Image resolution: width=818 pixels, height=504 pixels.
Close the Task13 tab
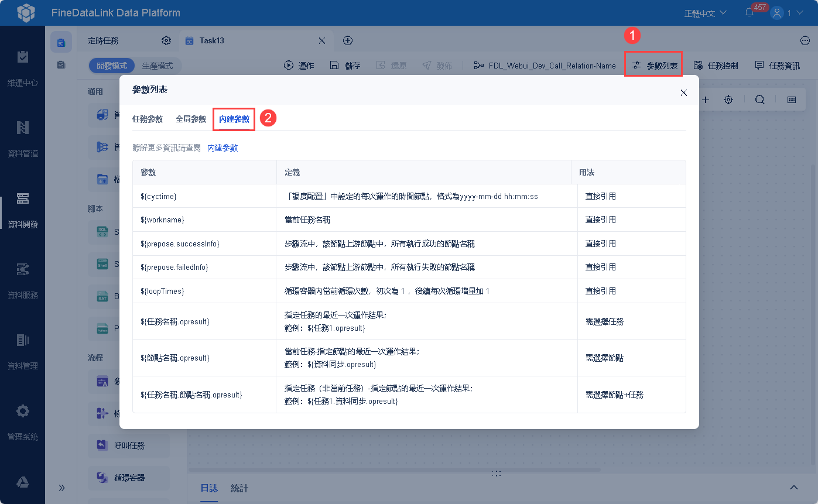click(321, 40)
